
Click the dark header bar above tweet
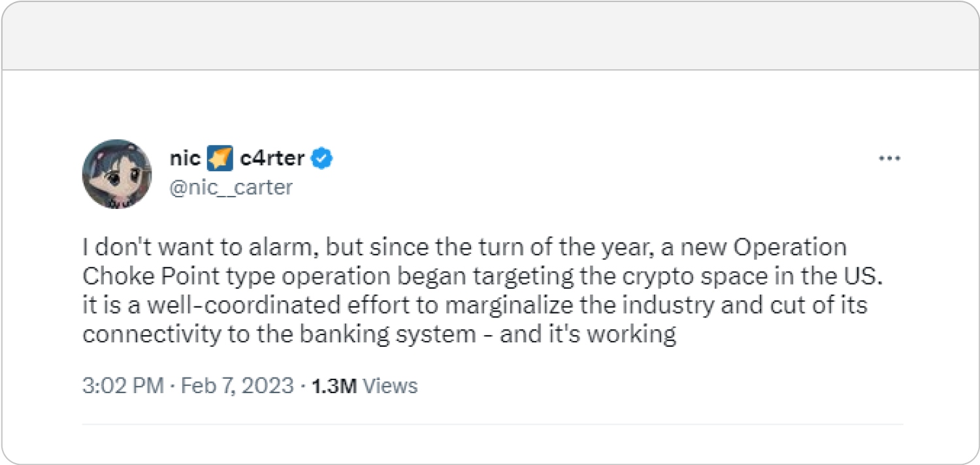(x=490, y=36)
